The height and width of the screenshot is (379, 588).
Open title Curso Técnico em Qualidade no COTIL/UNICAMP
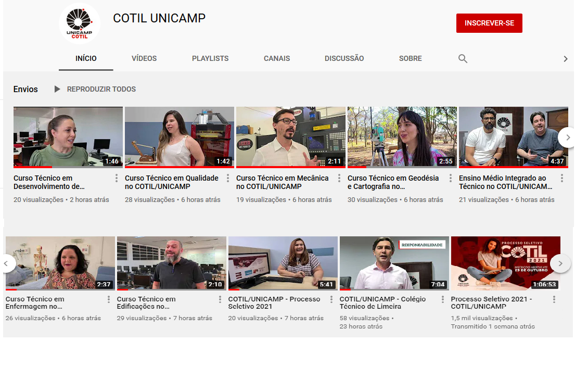click(x=172, y=182)
